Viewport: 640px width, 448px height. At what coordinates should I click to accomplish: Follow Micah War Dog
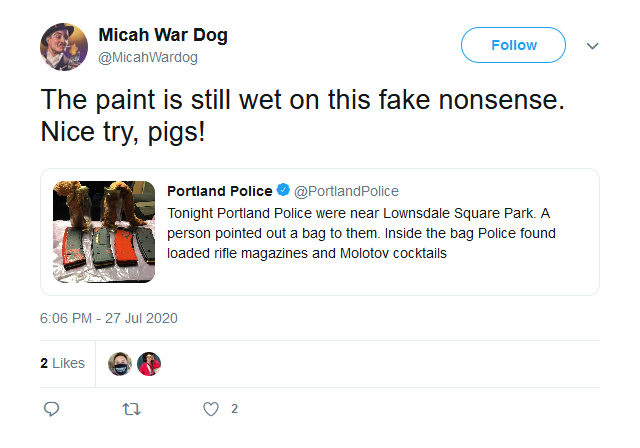click(513, 45)
